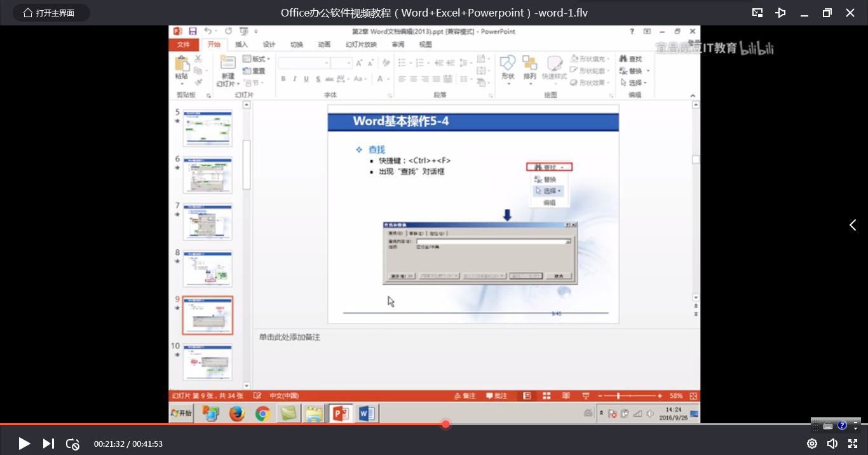Expand the right side playlist panel arrow

pos(853,225)
